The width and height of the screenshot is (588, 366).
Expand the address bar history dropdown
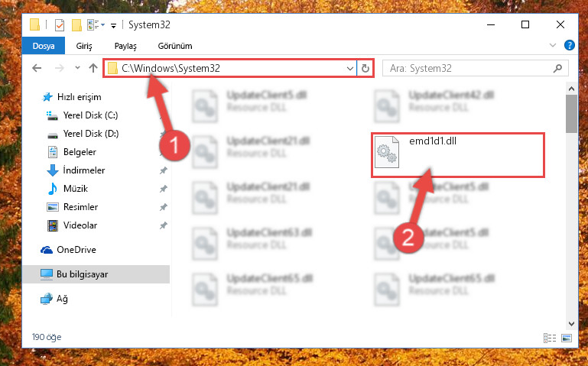(349, 69)
